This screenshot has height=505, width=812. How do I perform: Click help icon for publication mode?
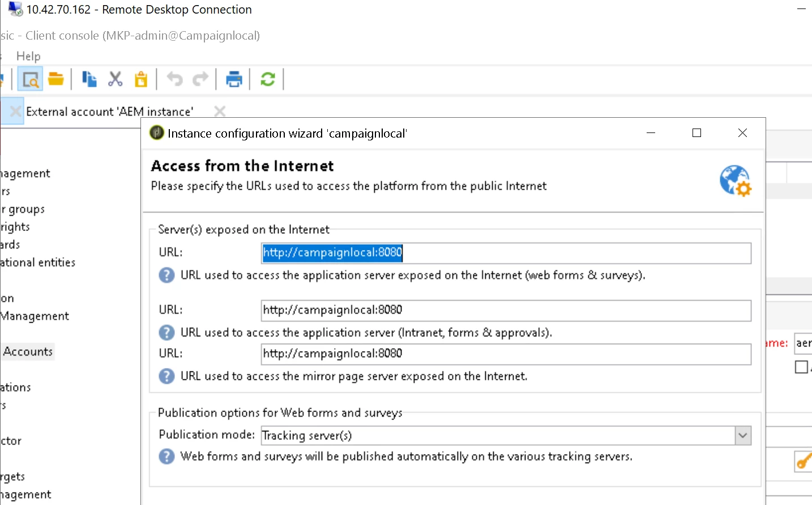[x=166, y=456]
